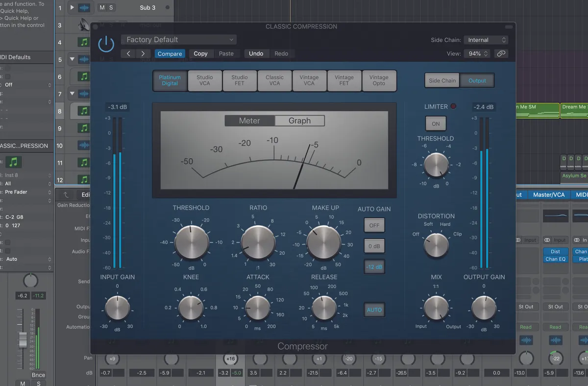Screen dimensions: 588x386
Task: Click the Undo button
Action: (256, 54)
